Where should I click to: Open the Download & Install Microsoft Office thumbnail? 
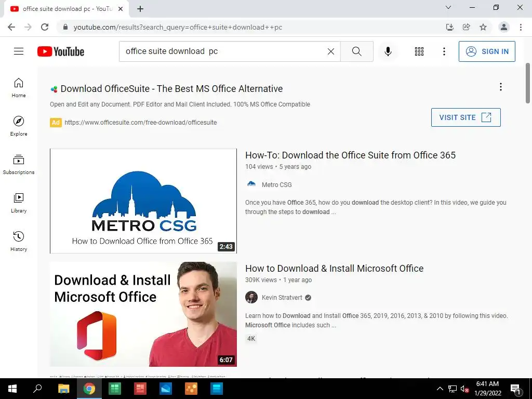[143, 314]
